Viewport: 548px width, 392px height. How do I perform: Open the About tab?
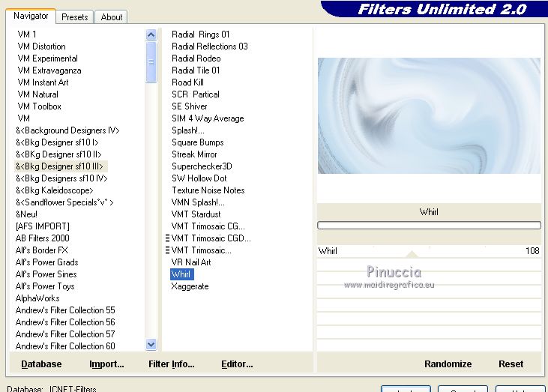pos(112,16)
